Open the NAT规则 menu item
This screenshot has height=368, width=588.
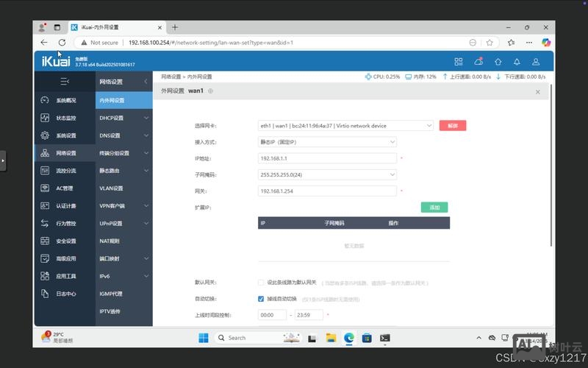pyautogui.click(x=123, y=241)
